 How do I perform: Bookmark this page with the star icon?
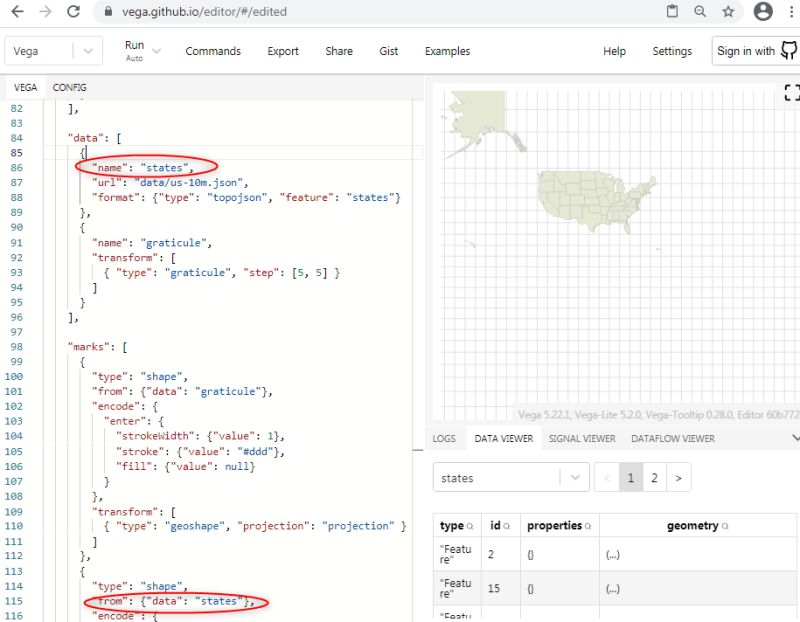click(x=728, y=11)
